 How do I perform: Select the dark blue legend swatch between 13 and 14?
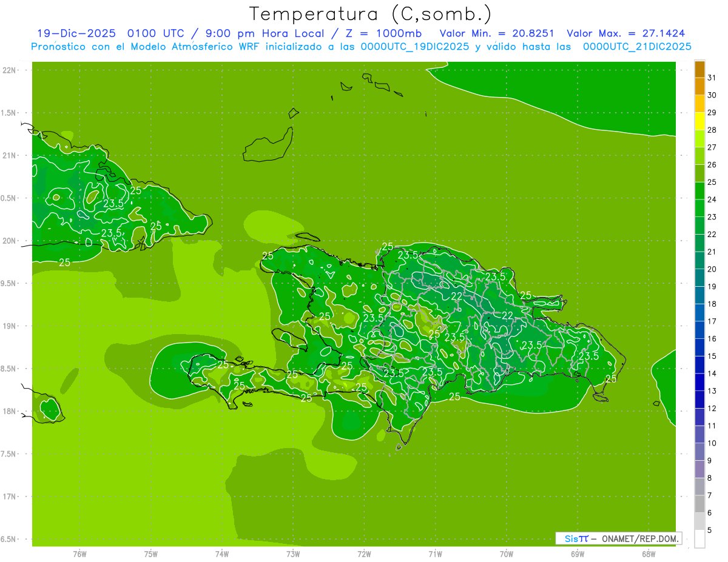coord(699,383)
